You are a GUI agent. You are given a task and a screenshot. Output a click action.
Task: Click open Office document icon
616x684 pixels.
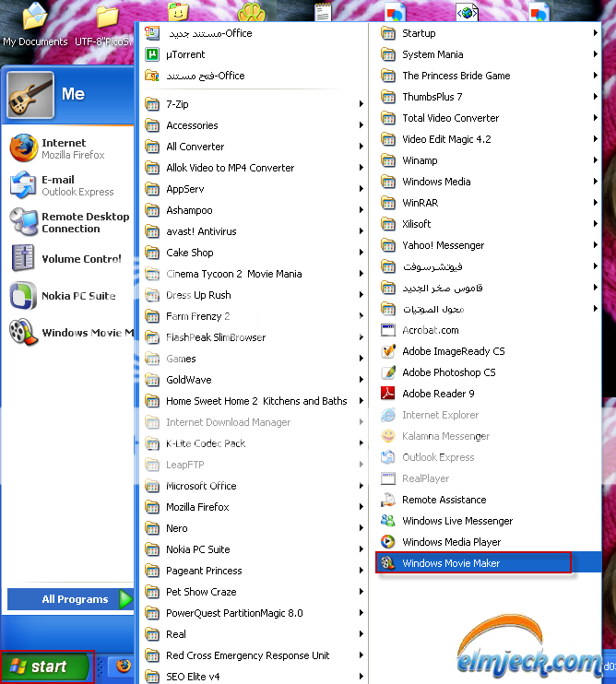coord(152,76)
